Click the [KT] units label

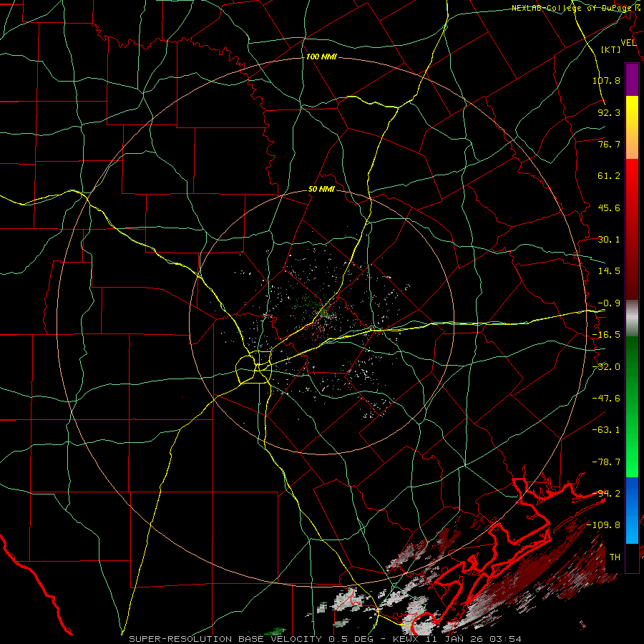(611, 49)
